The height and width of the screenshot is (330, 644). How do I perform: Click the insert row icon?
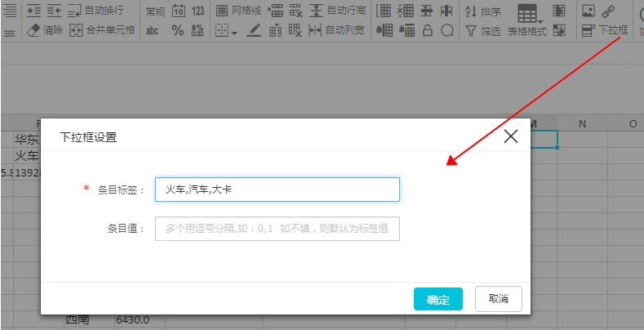click(276, 11)
